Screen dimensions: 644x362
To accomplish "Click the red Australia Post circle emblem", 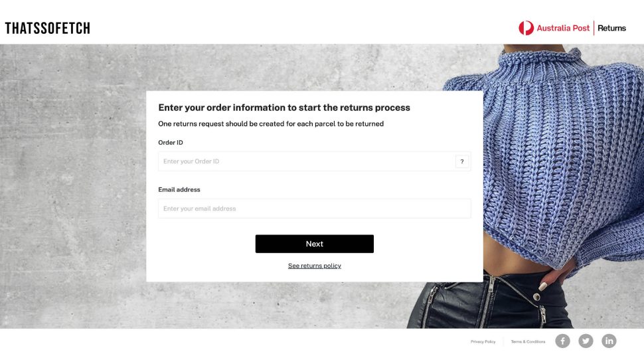I will pyautogui.click(x=526, y=28).
